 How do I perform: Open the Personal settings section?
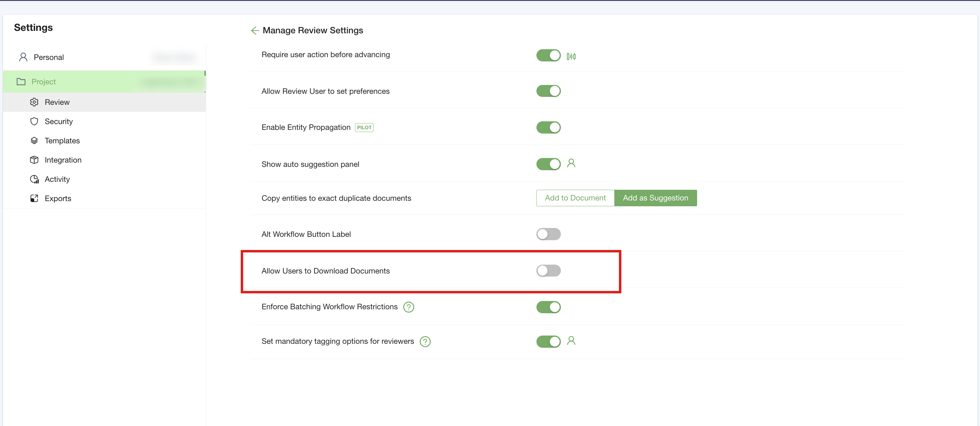click(49, 57)
